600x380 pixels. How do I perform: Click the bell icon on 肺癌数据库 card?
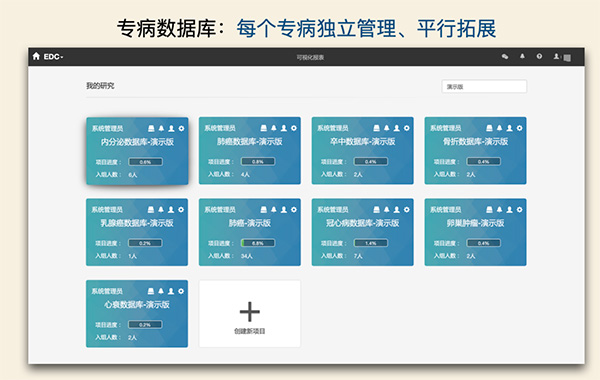click(x=274, y=128)
